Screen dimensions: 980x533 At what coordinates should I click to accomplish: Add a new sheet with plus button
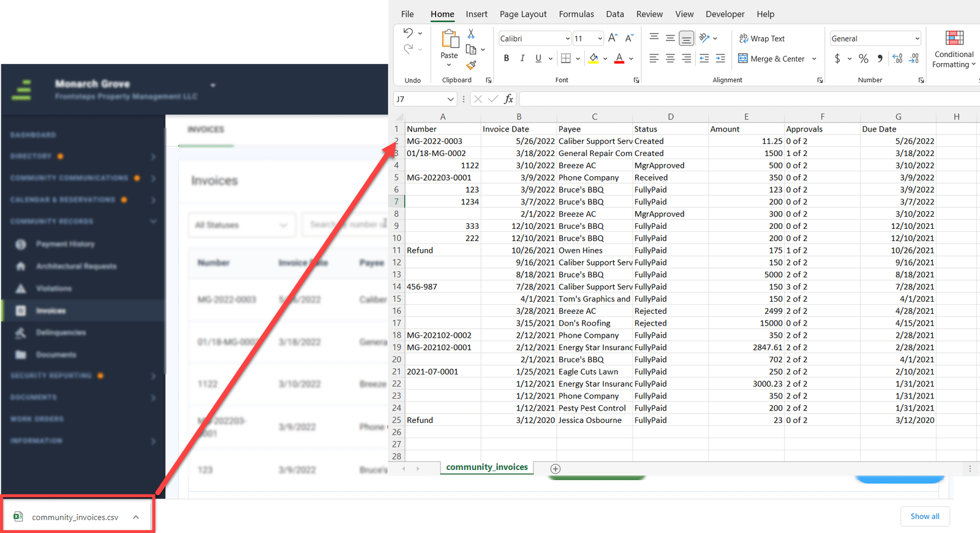pyautogui.click(x=556, y=469)
